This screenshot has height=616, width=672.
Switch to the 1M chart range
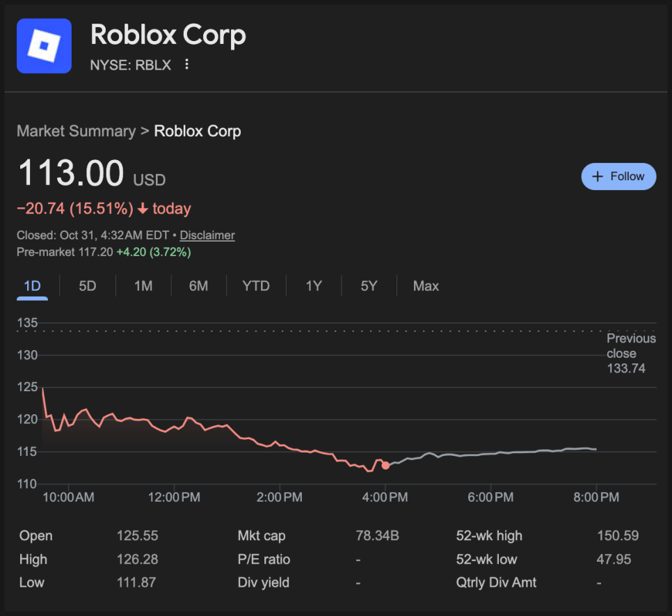(143, 286)
